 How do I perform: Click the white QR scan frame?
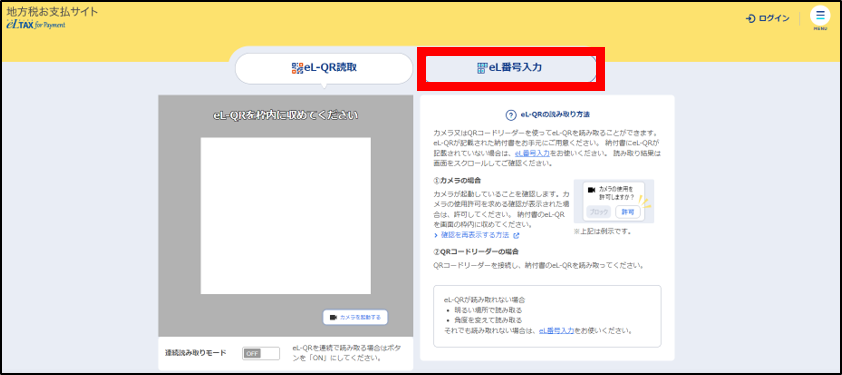pos(286,215)
